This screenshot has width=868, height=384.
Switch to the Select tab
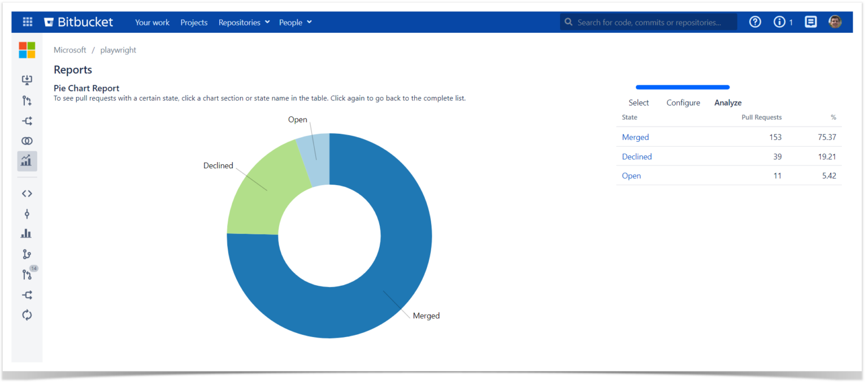pyautogui.click(x=639, y=103)
